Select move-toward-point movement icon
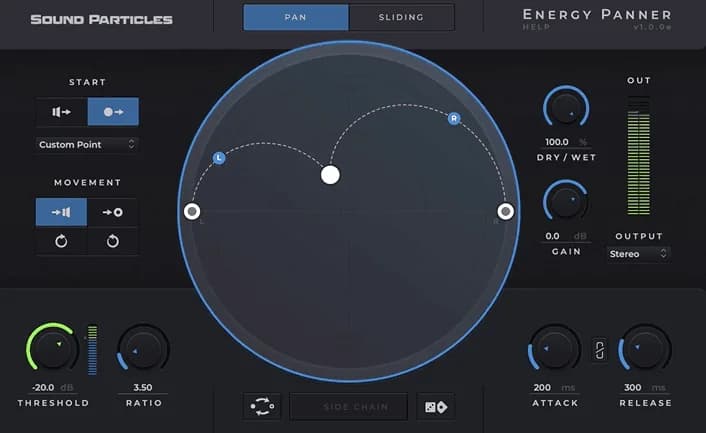The width and height of the screenshot is (706, 433). [x=113, y=212]
